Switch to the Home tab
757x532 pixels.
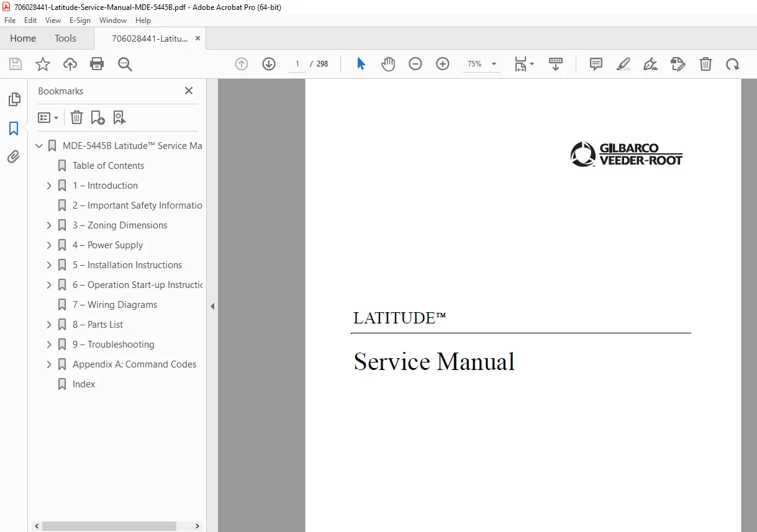pos(23,38)
